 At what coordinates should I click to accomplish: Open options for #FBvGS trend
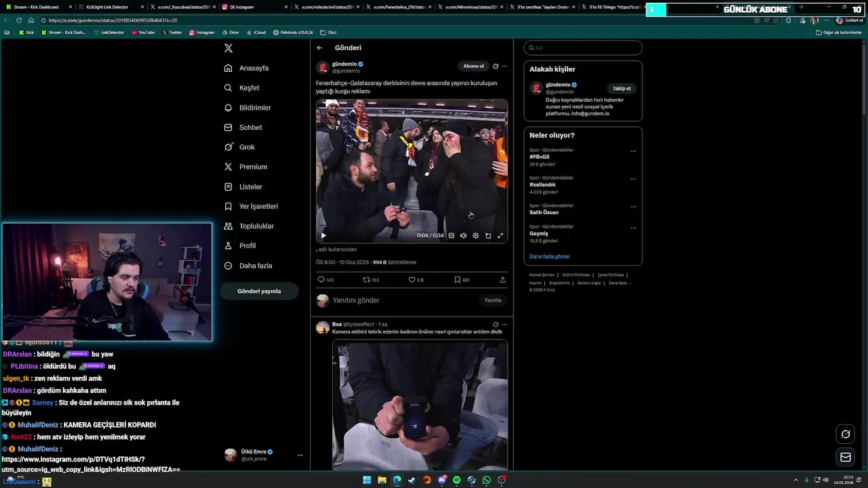[633, 151]
